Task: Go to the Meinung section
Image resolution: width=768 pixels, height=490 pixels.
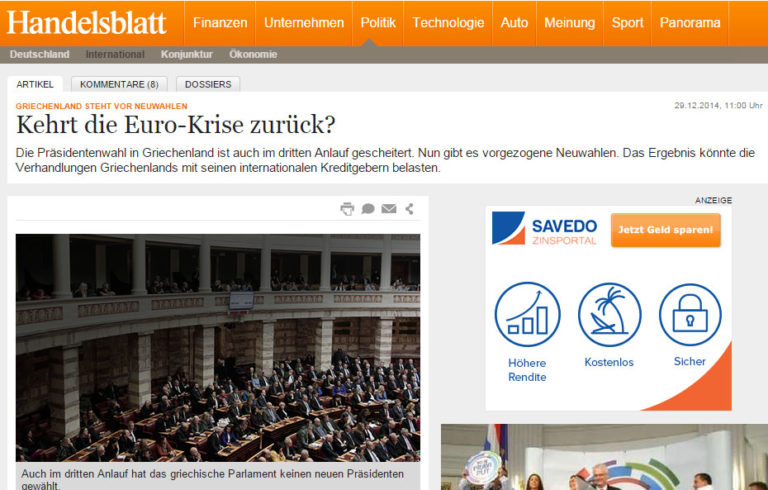Action: pos(569,23)
